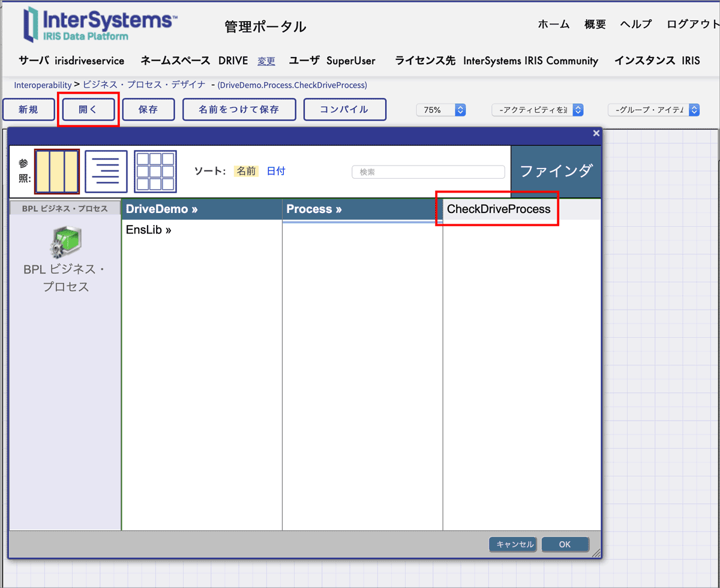Click the 変更 namespace link

[266, 61]
